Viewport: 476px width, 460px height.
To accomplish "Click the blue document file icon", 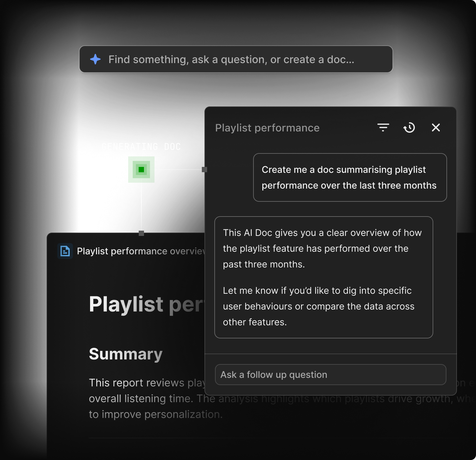I will [x=65, y=251].
